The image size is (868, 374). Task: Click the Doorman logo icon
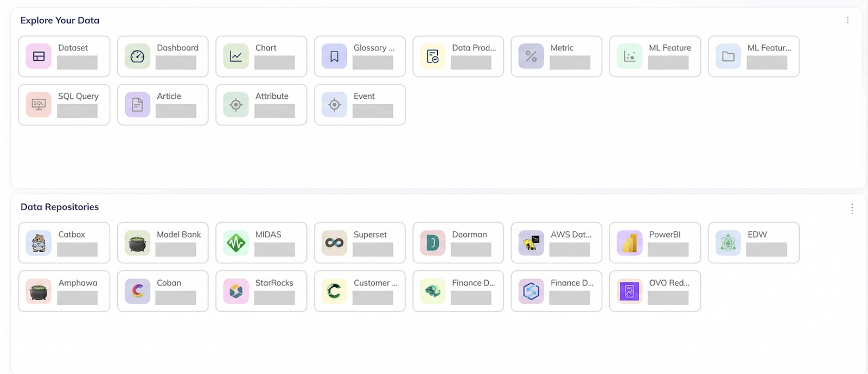[433, 243]
